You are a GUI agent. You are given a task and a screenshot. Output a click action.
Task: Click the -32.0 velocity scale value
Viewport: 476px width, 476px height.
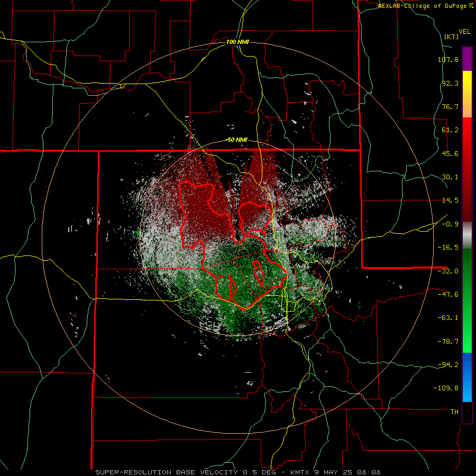[448, 271]
